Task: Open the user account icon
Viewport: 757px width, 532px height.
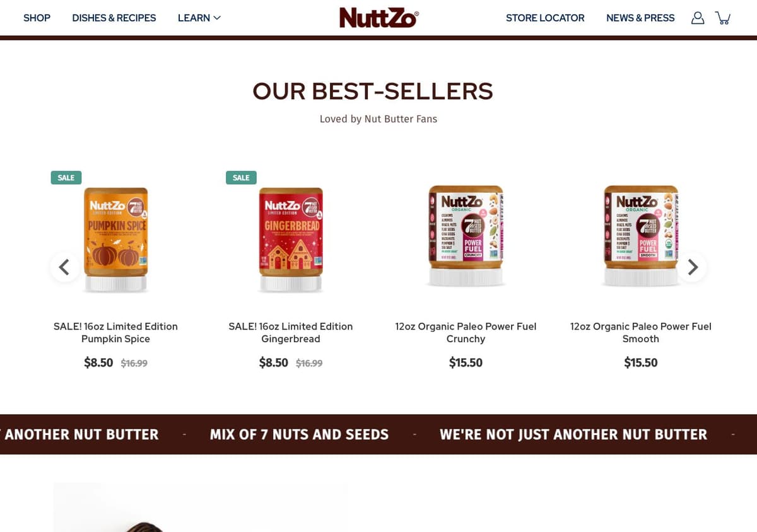Action: 698,18
